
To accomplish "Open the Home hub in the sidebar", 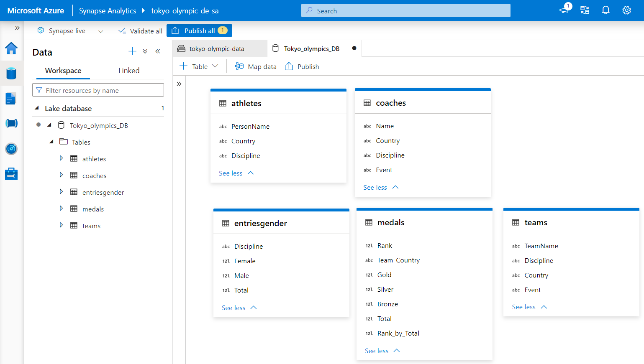I will coord(11,48).
